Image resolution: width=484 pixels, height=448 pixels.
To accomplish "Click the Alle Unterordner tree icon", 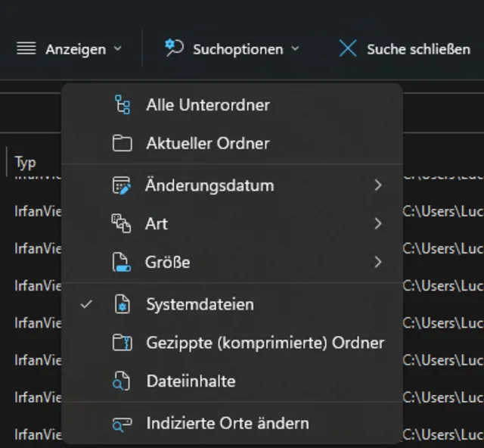I will [122, 104].
